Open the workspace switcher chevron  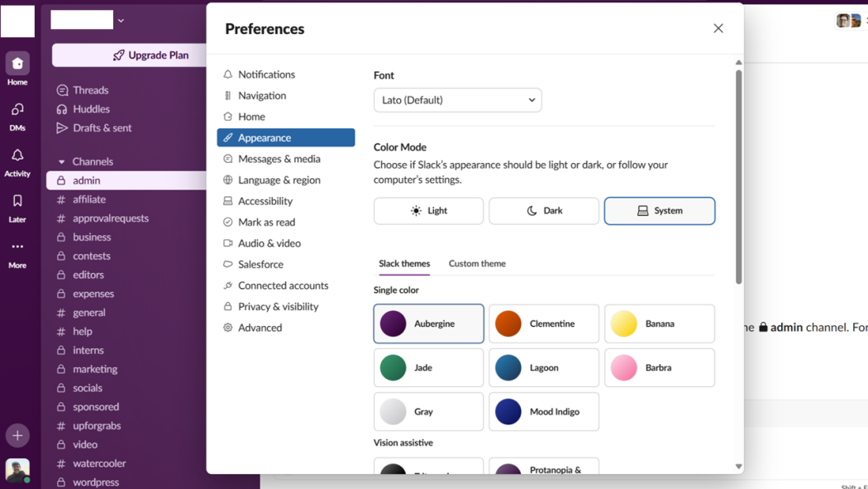pyautogui.click(x=121, y=20)
